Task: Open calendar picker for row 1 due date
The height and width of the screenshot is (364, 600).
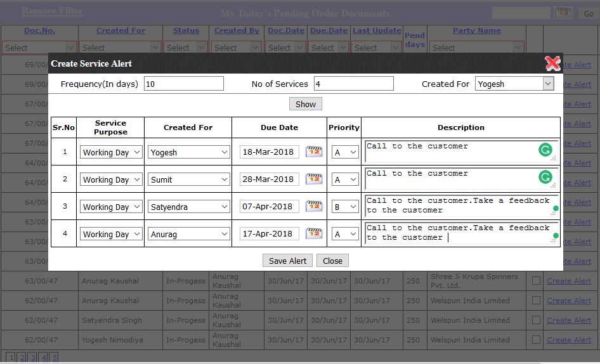Action: 314,152
